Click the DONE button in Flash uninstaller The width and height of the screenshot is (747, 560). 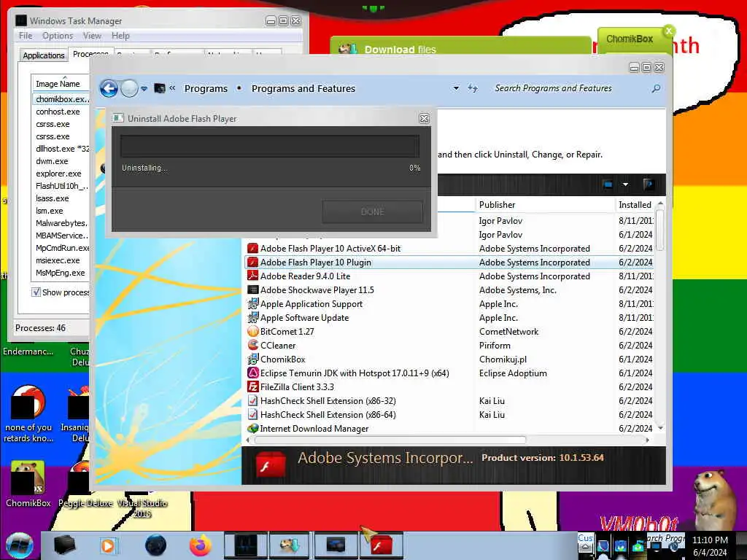coord(373,212)
